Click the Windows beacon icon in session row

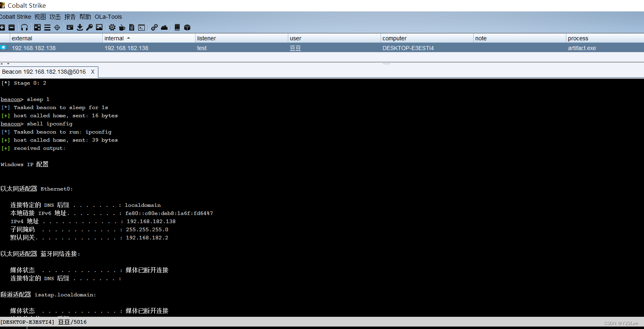tap(3, 48)
